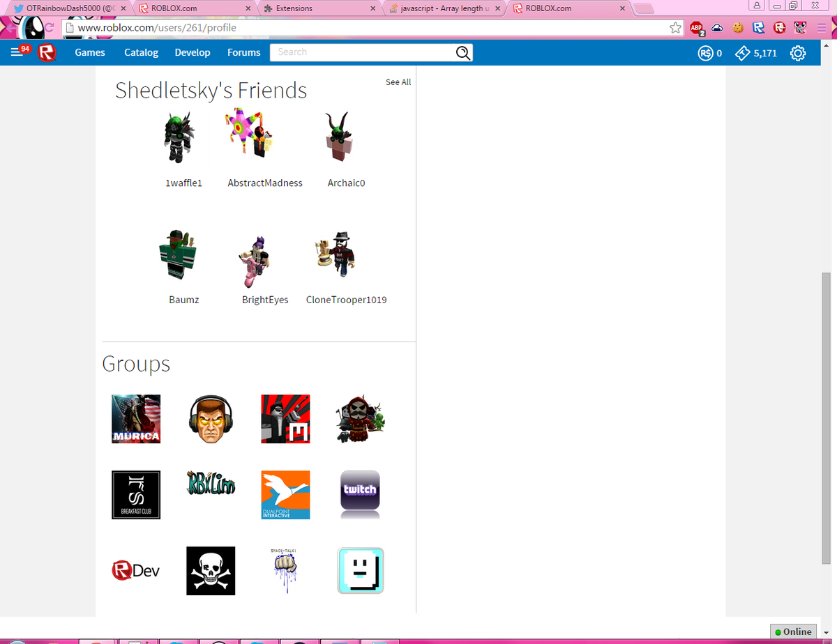Screen dimensions: 837x644
Task: Open Baumz profile name link
Action: click(183, 300)
